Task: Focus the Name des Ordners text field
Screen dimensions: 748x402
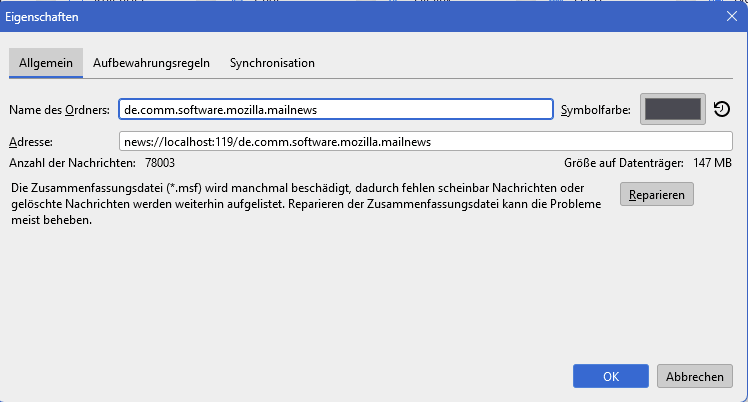Action: (335, 109)
